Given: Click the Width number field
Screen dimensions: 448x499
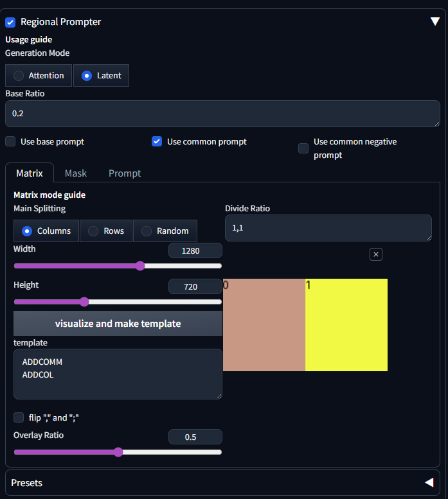Looking at the screenshot, I should [x=195, y=251].
